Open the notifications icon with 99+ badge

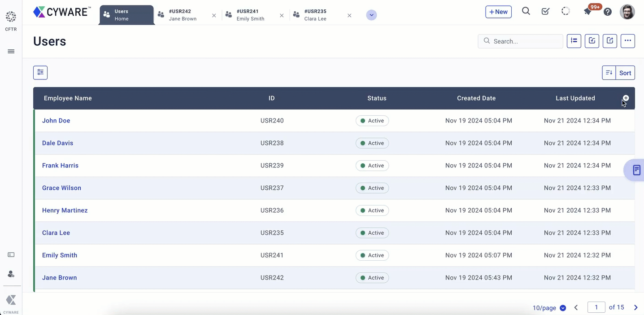pyautogui.click(x=587, y=12)
